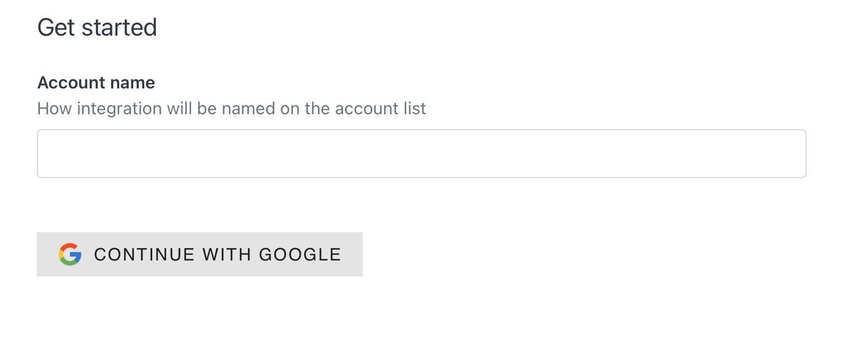868x360 pixels.
Task: Click the multicolored Google G logo
Action: (70, 254)
